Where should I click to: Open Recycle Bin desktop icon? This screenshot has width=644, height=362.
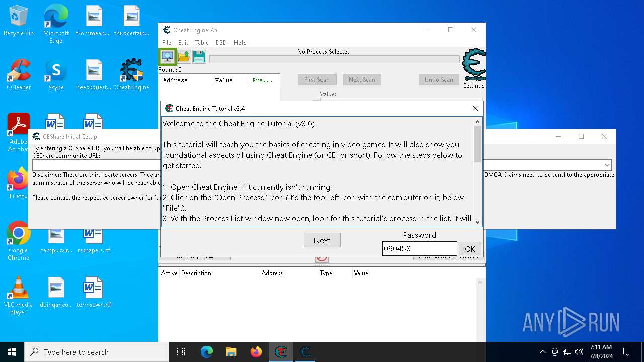coord(19,21)
